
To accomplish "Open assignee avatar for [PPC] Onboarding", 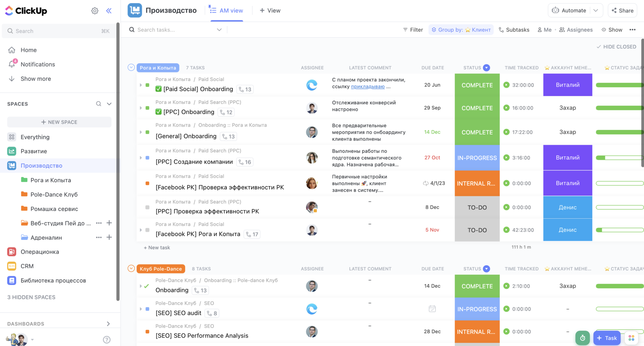I will (x=312, y=108).
